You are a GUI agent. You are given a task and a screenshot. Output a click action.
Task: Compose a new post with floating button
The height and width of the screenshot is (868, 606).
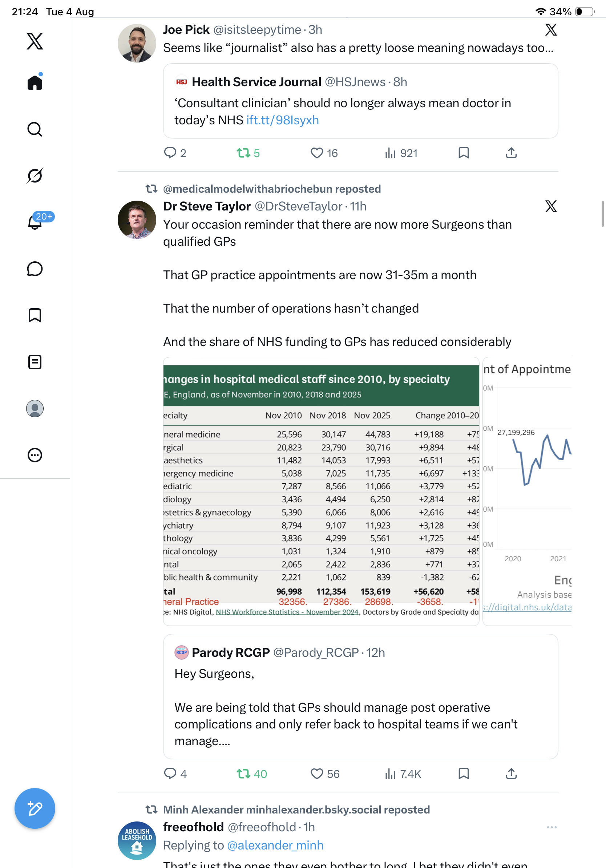coord(35,808)
